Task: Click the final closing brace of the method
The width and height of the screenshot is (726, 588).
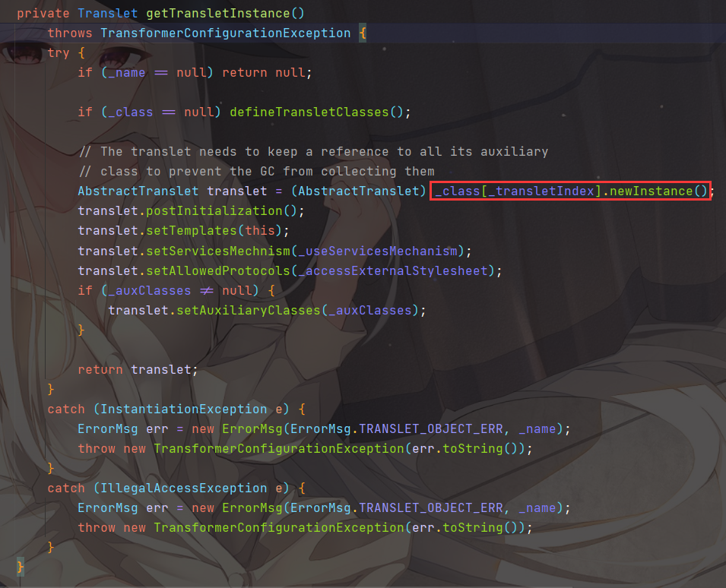Action: tap(20, 567)
